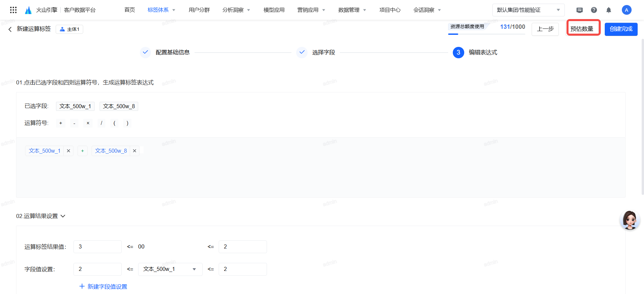The height and width of the screenshot is (294, 644).
Task: Click the 创建完成 button
Action: [x=621, y=29]
